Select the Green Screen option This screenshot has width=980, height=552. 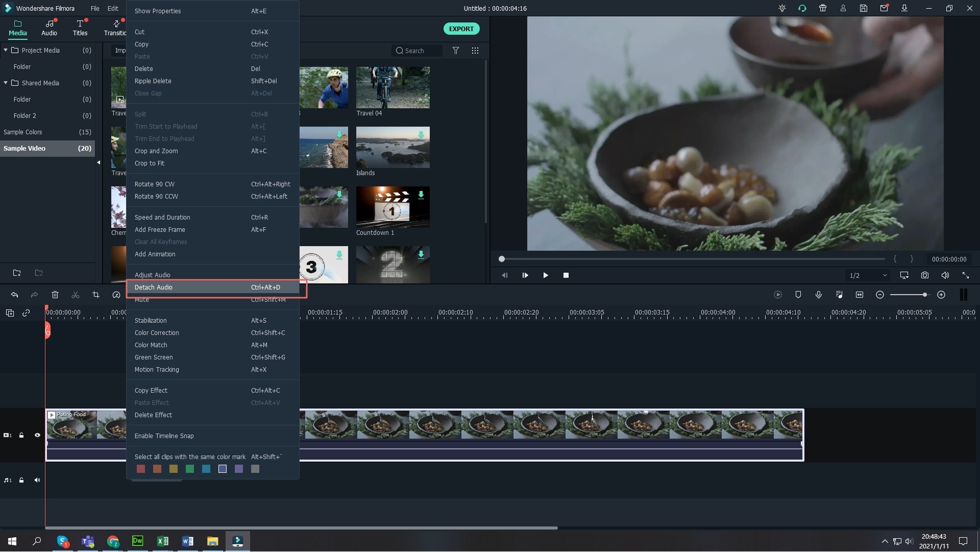coord(154,357)
